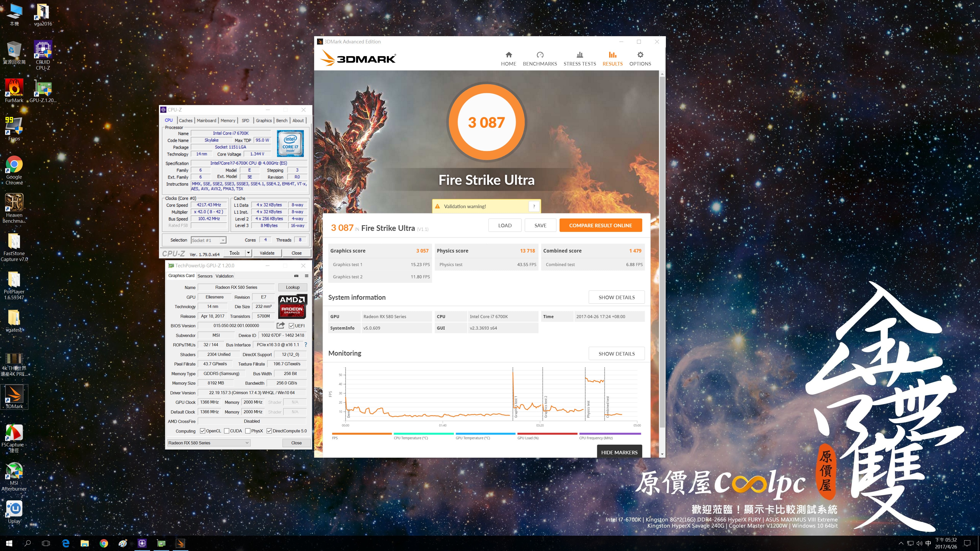Open the BENCHMARKS section in 3DMark
This screenshot has width=980, height=551.
pos(540,59)
